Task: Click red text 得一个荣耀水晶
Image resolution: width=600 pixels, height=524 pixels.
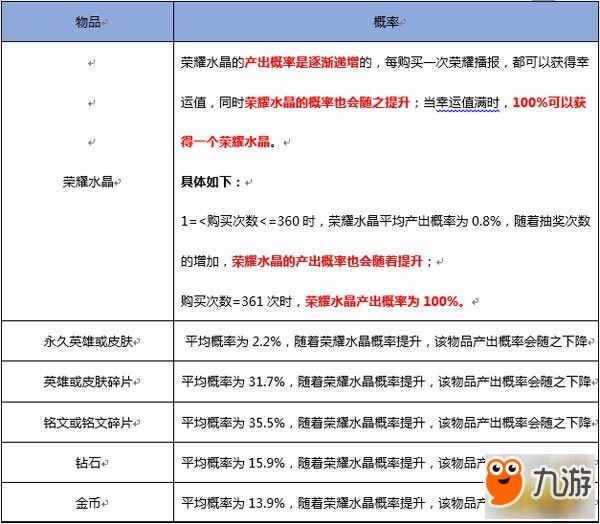Action: (225, 142)
